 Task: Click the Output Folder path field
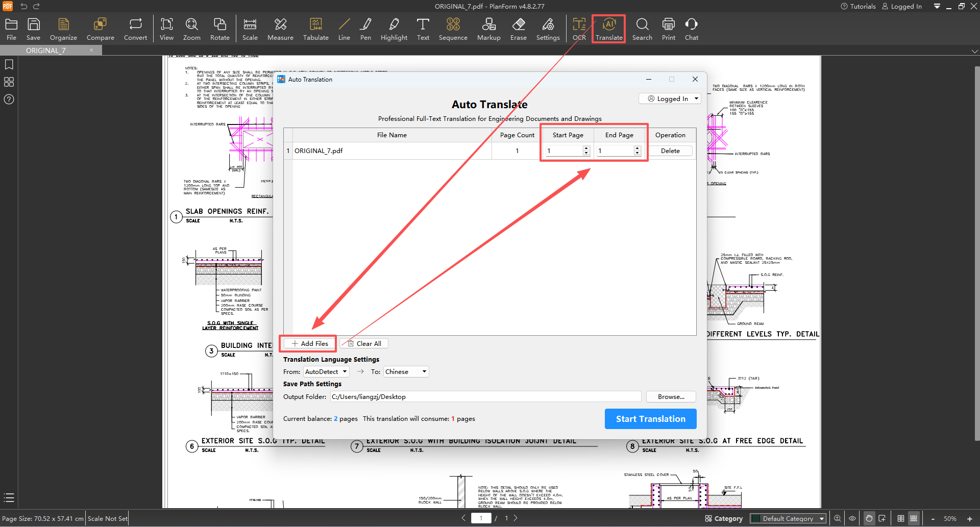click(x=485, y=397)
